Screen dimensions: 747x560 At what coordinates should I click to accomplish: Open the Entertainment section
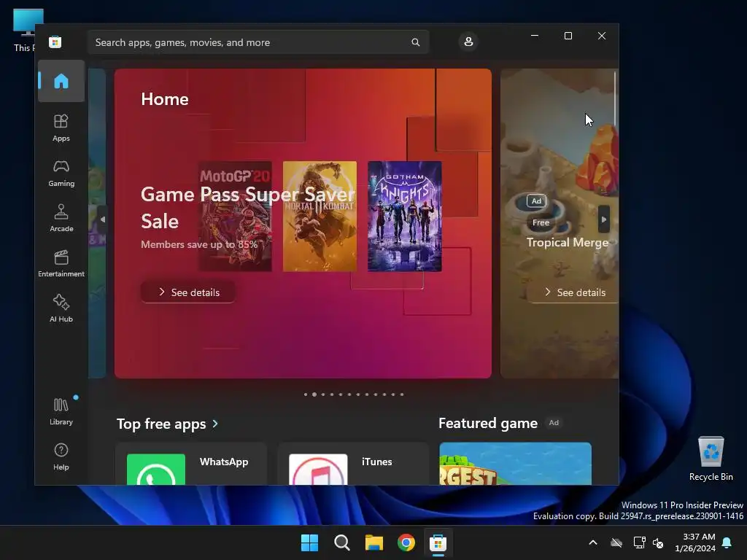coord(61,263)
